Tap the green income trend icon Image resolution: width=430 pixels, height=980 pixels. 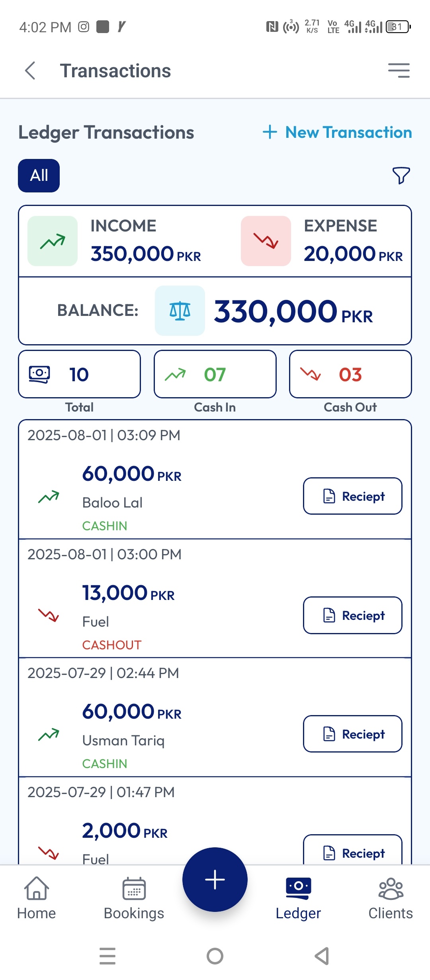[53, 241]
